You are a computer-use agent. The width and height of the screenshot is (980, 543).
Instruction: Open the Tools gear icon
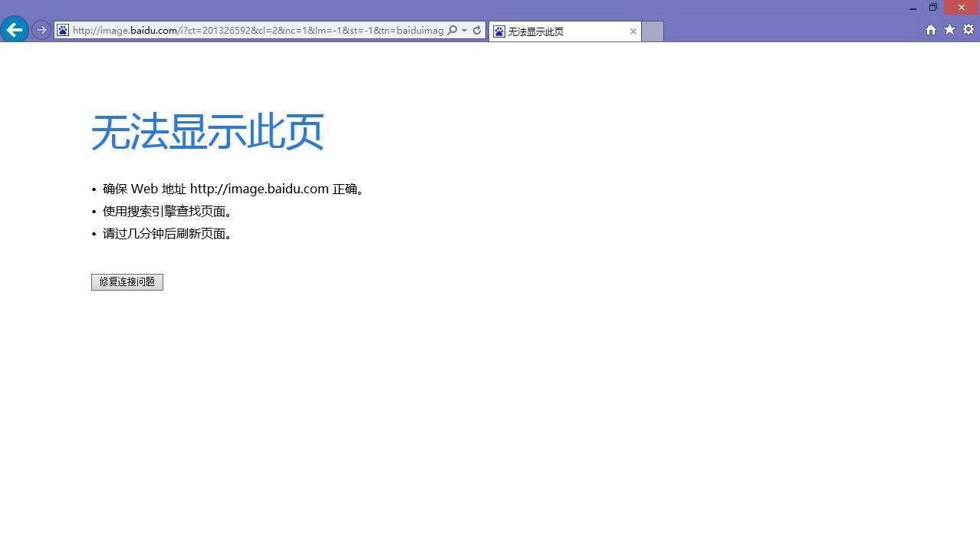968,29
